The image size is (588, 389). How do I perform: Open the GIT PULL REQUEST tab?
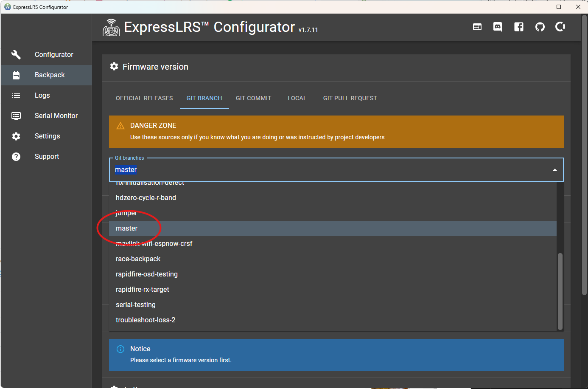[350, 98]
